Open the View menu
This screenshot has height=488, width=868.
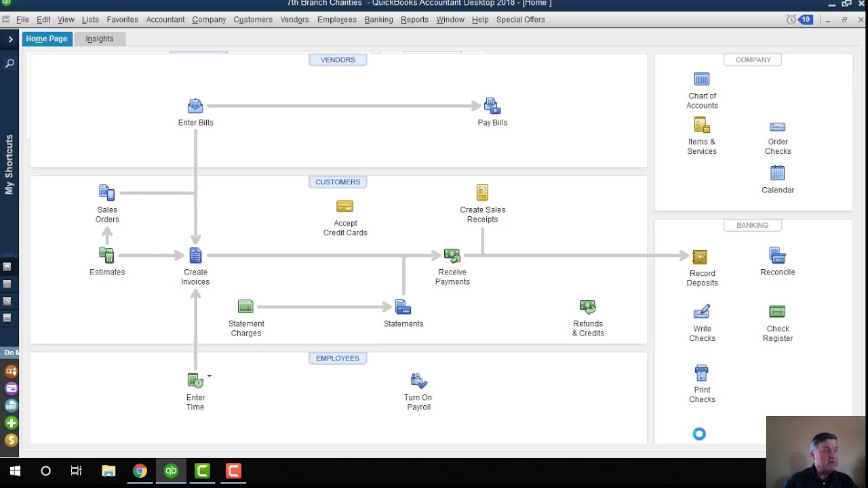click(66, 20)
